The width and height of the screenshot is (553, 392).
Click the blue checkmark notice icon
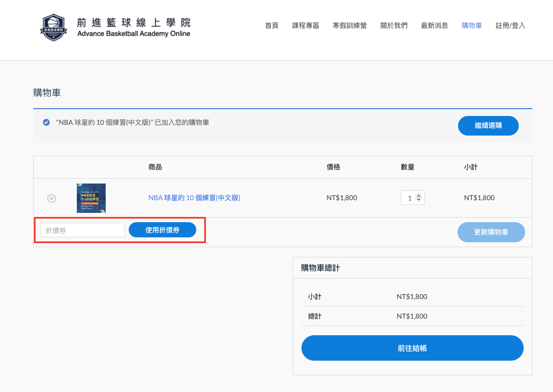[46, 122]
